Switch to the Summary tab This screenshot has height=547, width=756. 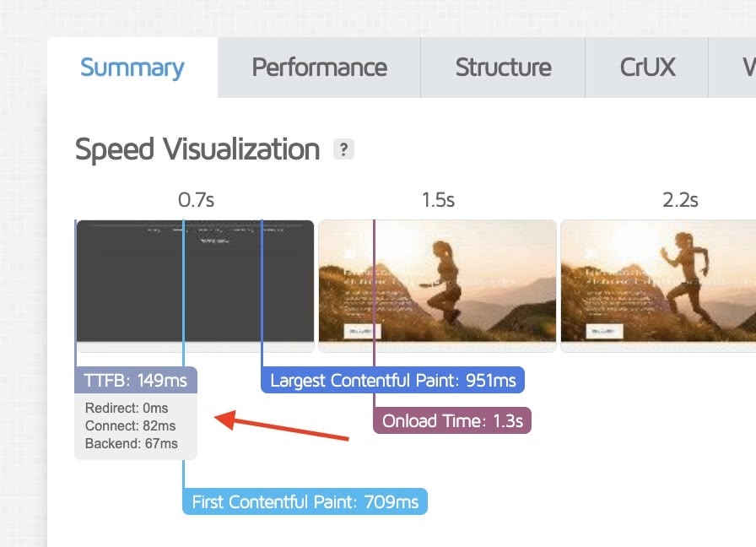pyautogui.click(x=132, y=68)
